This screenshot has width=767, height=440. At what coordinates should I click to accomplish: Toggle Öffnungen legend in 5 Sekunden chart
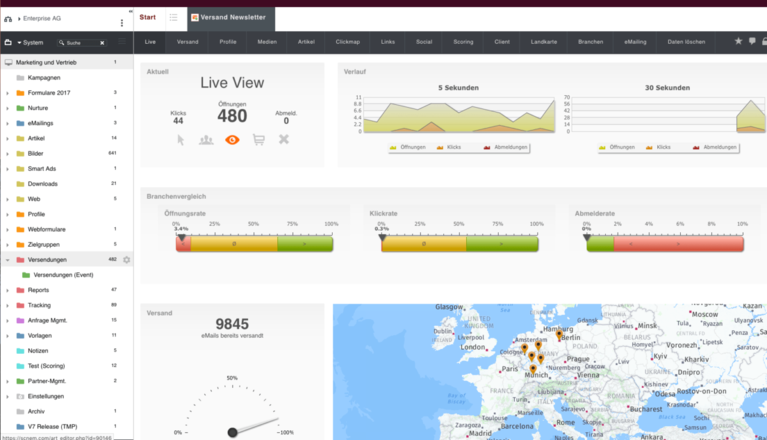[408, 147]
